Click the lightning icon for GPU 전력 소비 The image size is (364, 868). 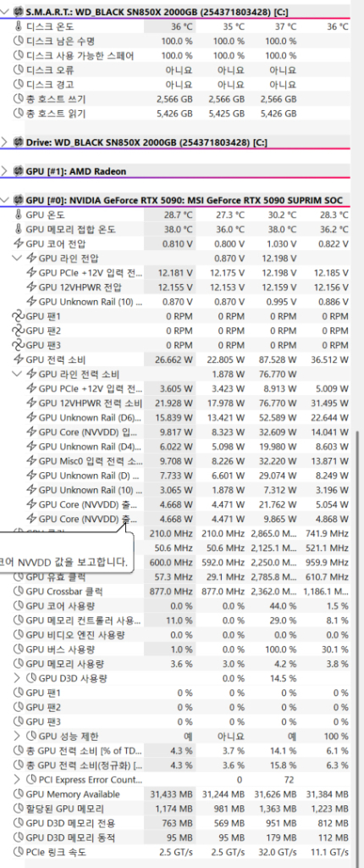point(18,359)
